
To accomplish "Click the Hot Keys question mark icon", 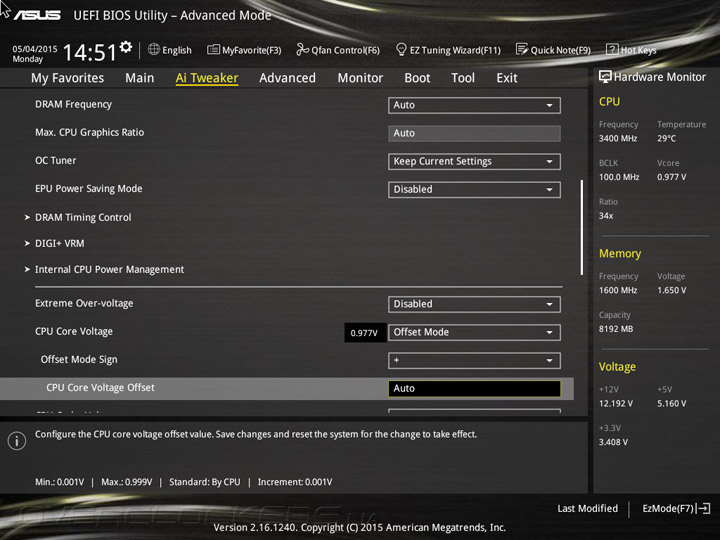I will (x=612, y=49).
